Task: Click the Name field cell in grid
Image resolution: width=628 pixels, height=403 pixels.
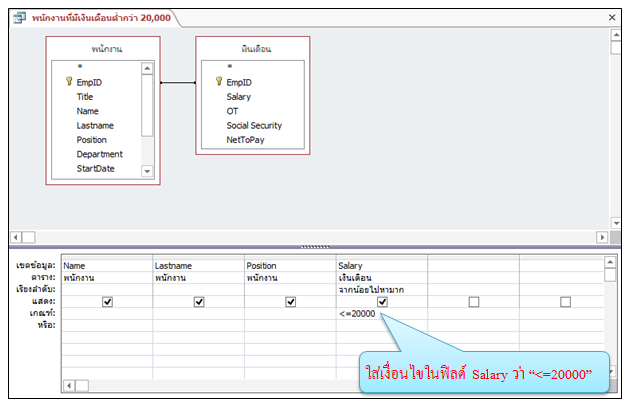Action: (107, 266)
